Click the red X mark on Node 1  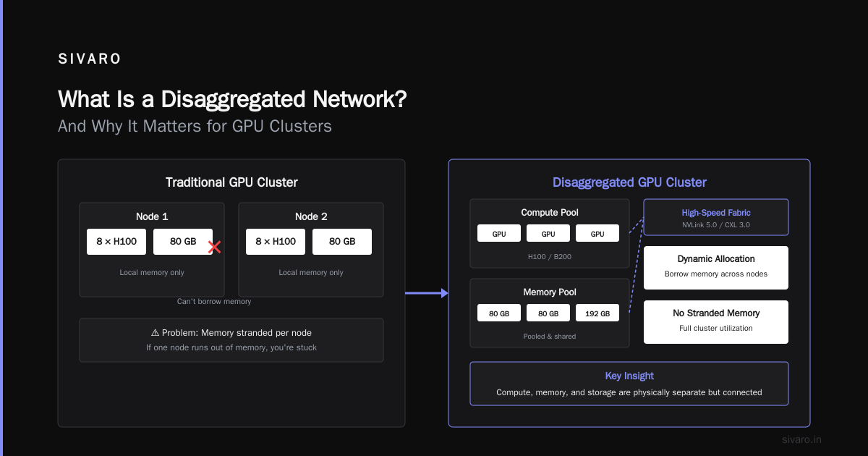(x=214, y=248)
